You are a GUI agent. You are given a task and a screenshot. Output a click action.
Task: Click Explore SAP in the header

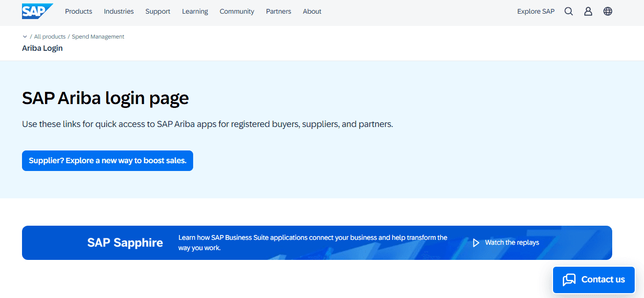(x=536, y=11)
